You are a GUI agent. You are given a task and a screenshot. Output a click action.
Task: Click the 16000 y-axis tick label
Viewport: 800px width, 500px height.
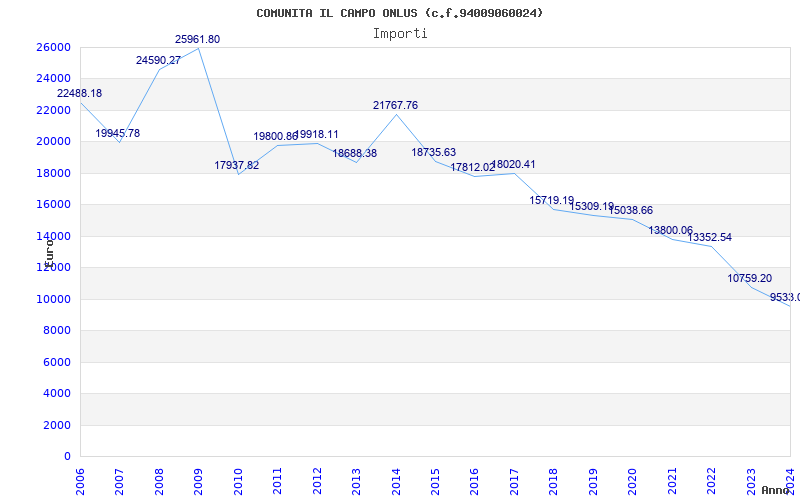tap(53, 205)
